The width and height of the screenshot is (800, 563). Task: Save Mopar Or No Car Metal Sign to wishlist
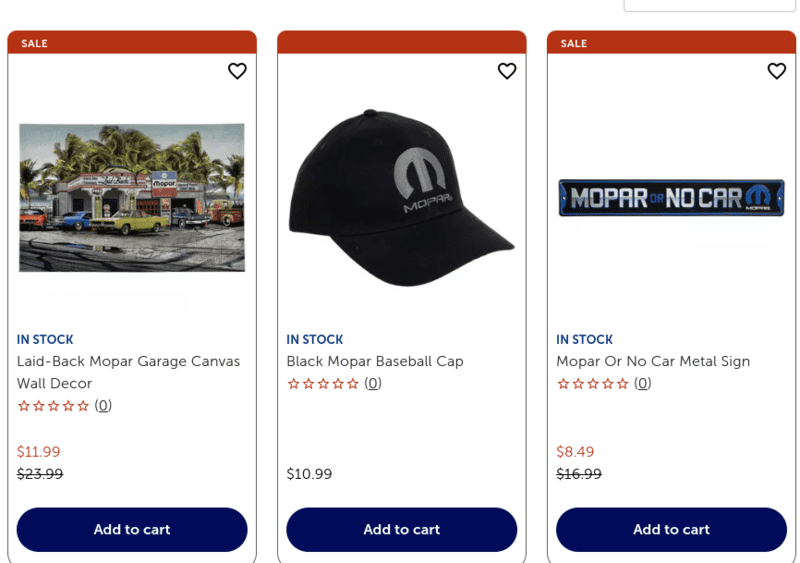(777, 71)
